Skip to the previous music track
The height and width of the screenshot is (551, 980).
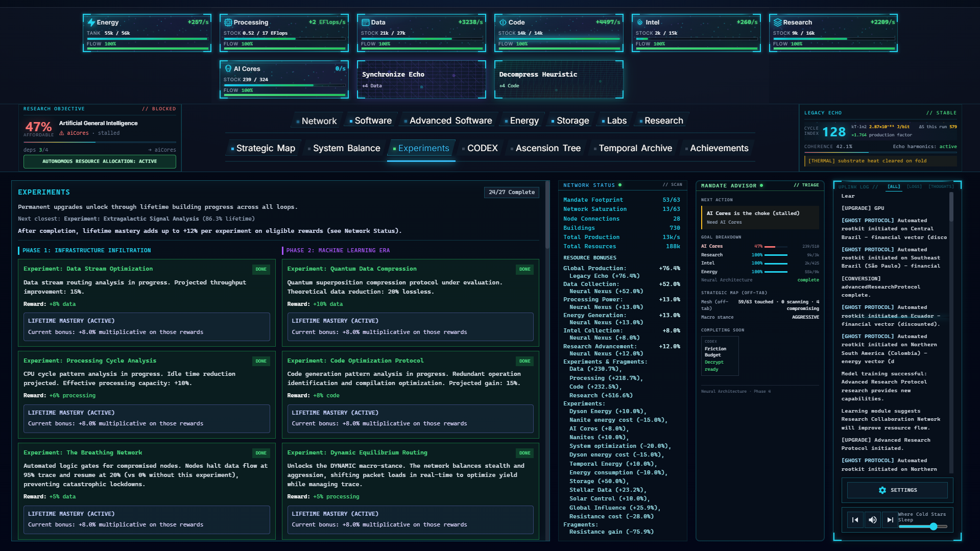[x=855, y=520]
